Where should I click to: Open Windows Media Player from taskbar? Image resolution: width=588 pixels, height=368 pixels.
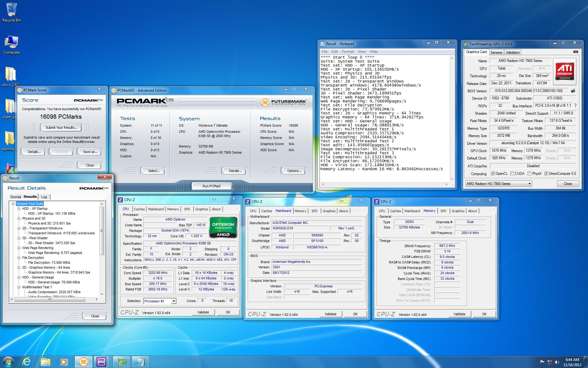point(64,362)
